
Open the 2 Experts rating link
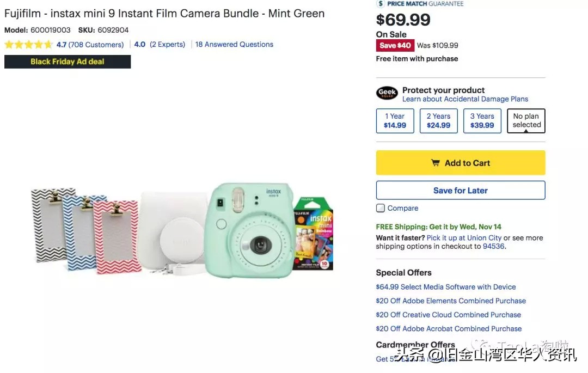pos(167,45)
